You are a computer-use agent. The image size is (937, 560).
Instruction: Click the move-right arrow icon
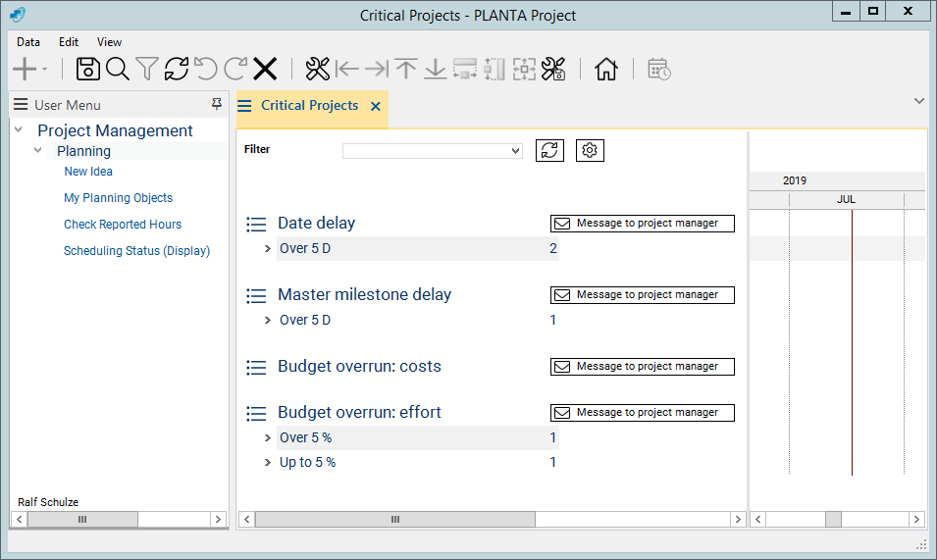(x=377, y=69)
